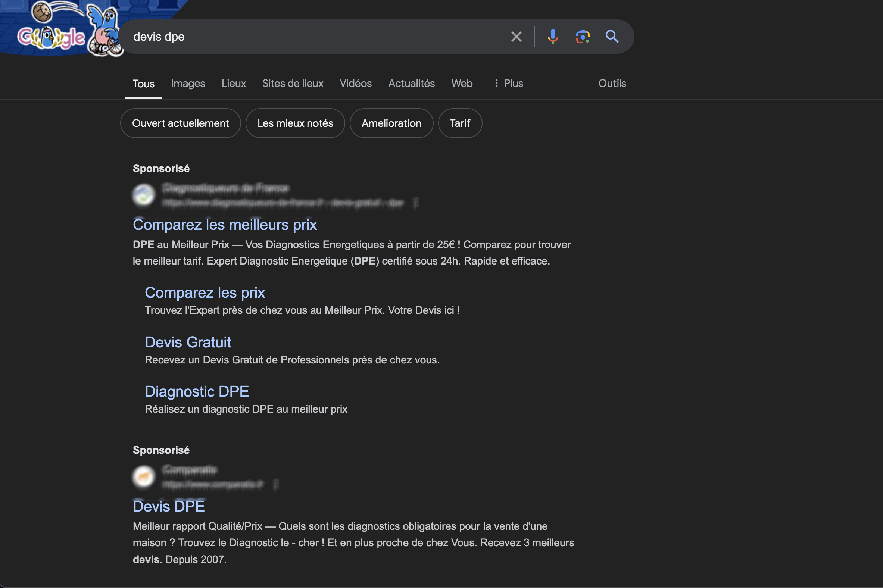Open the Sites de lieux tab

pyautogui.click(x=293, y=83)
